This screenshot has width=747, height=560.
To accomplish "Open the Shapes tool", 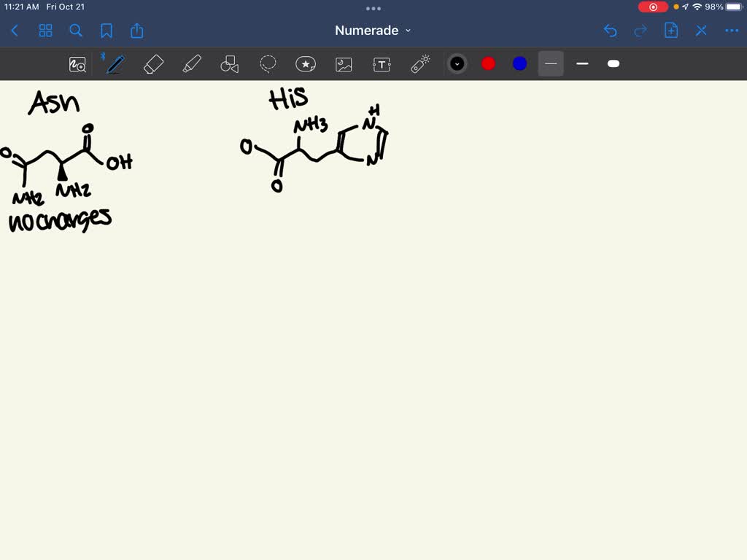I will click(x=229, y=64).
